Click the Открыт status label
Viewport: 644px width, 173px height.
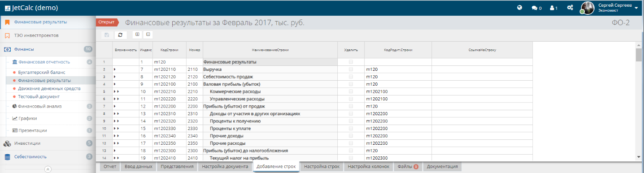107,22
